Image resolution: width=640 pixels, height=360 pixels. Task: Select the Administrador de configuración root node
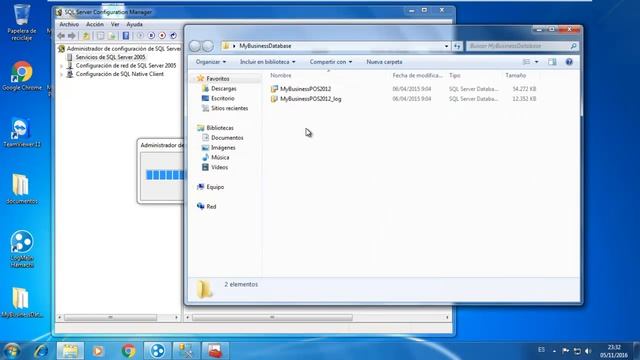click(x=123, y=49)
